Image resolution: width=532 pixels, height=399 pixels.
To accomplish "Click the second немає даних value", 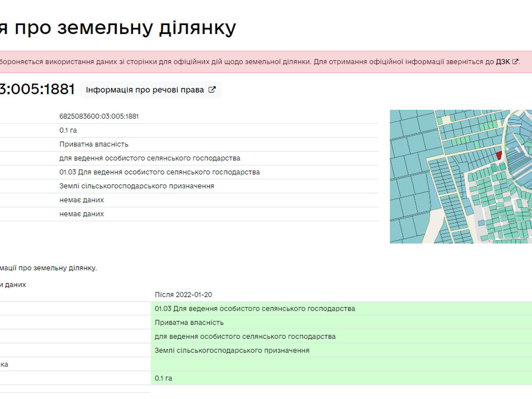I will [81, 214].
